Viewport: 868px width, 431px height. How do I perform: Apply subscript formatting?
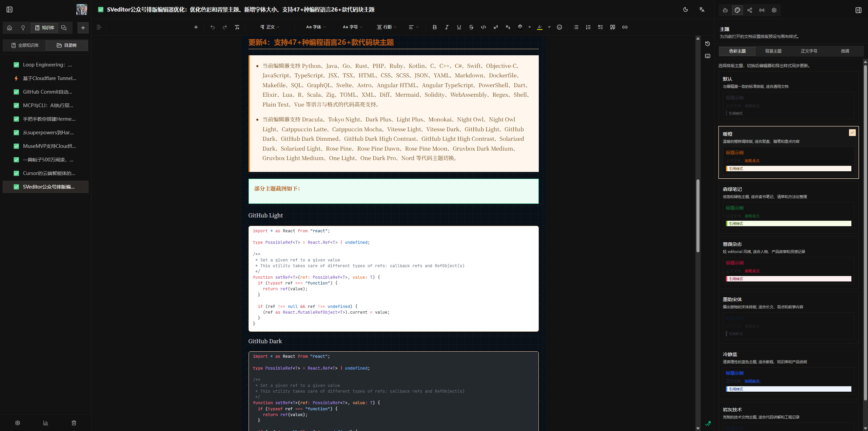(x=508, y=27)
